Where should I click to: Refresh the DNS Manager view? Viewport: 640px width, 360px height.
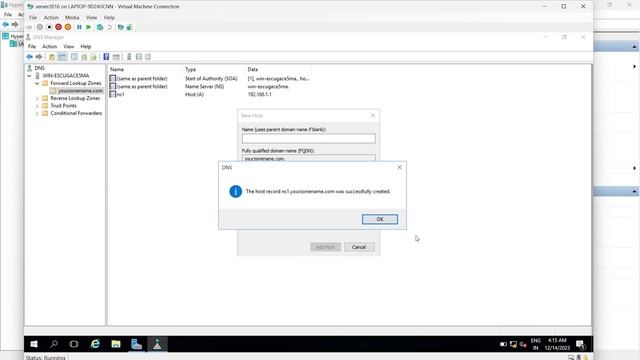tap(84, 57)
